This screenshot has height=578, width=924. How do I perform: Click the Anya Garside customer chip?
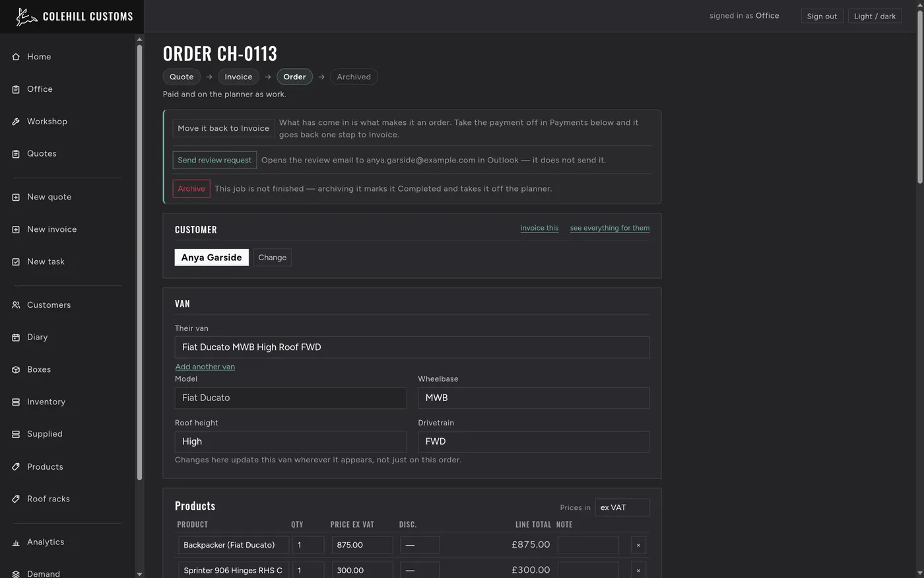(x=211, y=258)
